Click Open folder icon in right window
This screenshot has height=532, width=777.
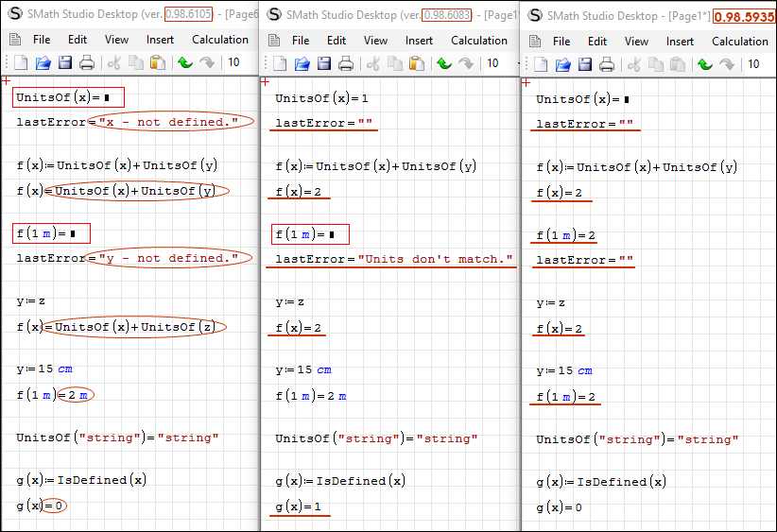pyautogui.click(x=563, y=64)
